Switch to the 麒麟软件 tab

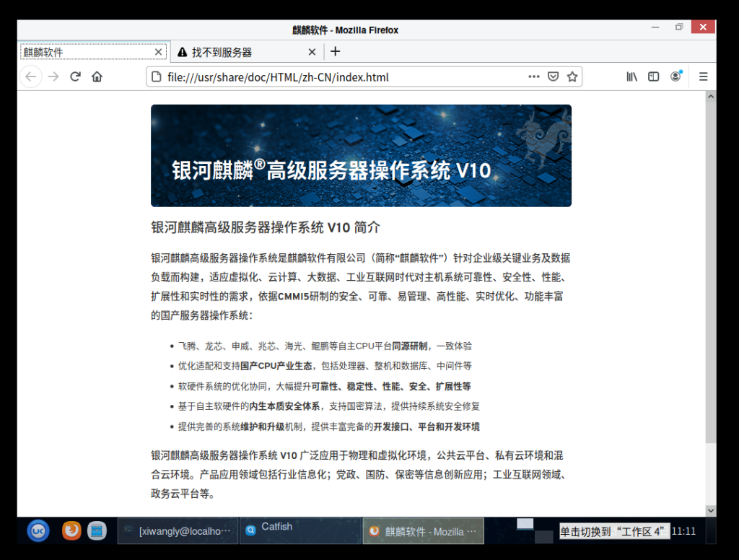tap(93, 52)
